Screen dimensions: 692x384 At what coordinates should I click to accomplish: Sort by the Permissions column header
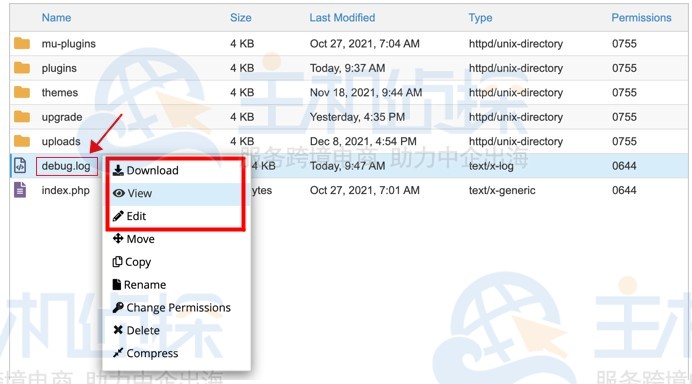click(641, 18)
